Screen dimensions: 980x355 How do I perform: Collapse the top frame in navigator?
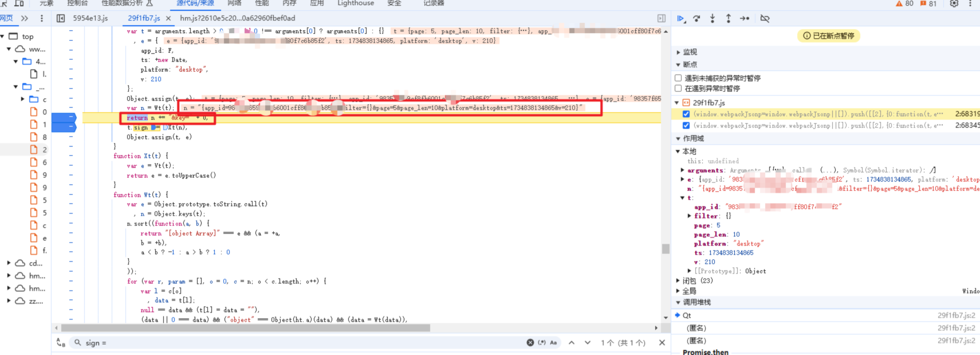click(x=3, y=37)
